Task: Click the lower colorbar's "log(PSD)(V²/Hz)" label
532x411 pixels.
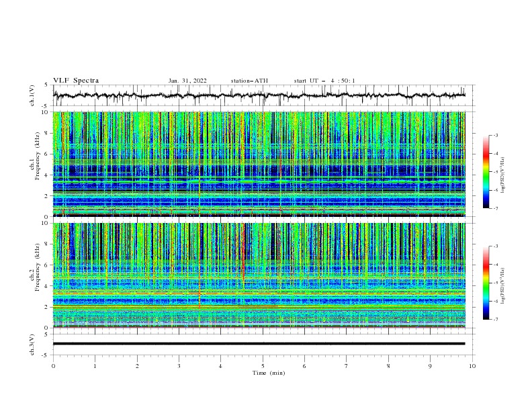Action: [503, 286]
